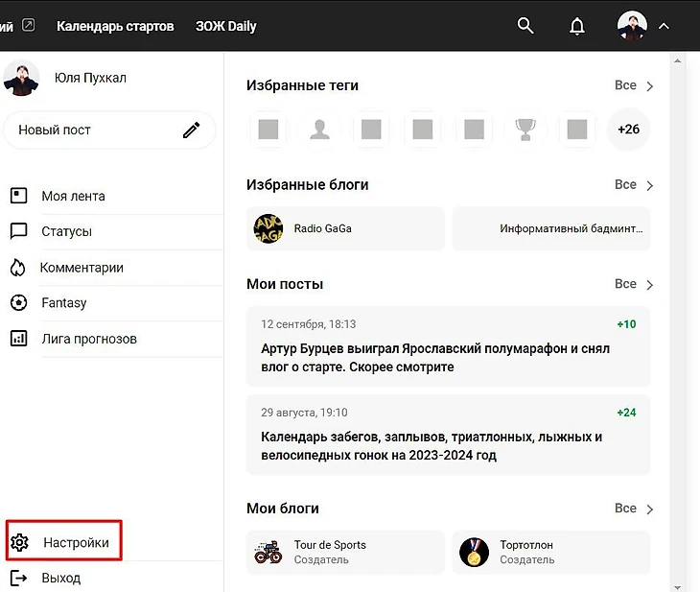Expand the profile menu chevron in header

[x=664, y=27]
